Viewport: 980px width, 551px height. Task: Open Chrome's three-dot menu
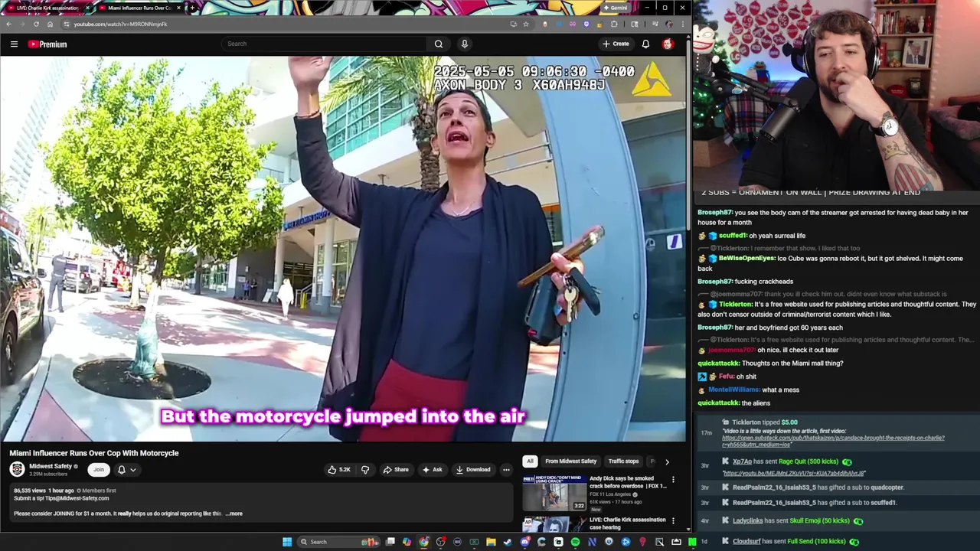click(x=684, y=24)
